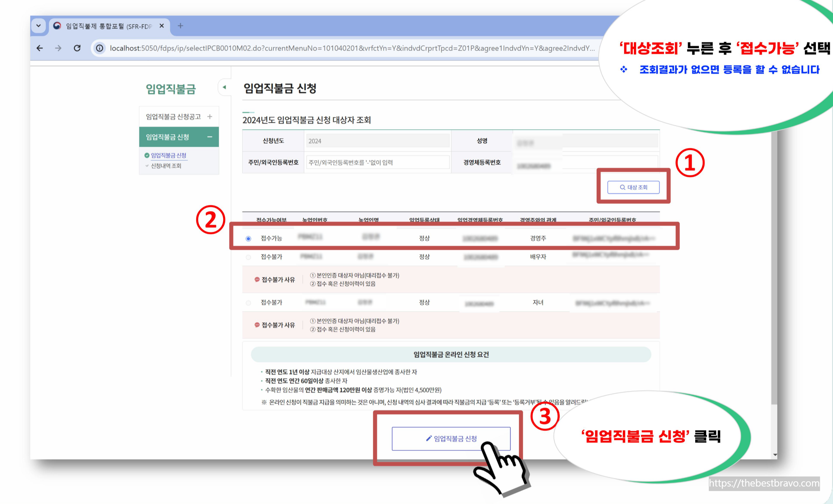Collapse 임업직불금 신청 menu with minus icon
The height and width of the screenshot is (504, 833).
[x=209, y=137]
